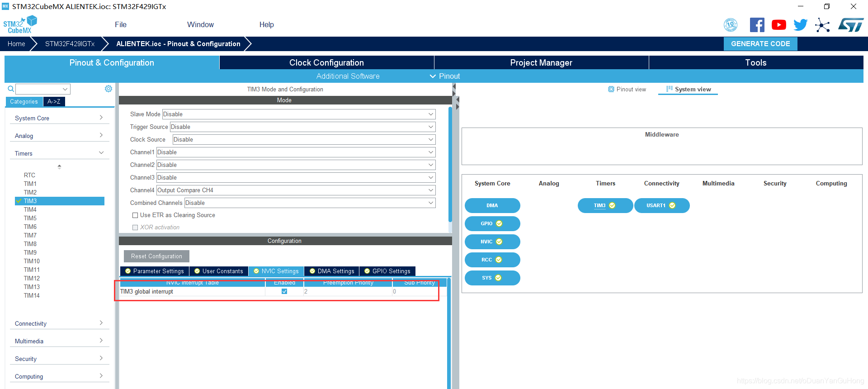This screenshot has width=868, height=389.
Task: Open GPIO in System view
Action: pos(492,223)
